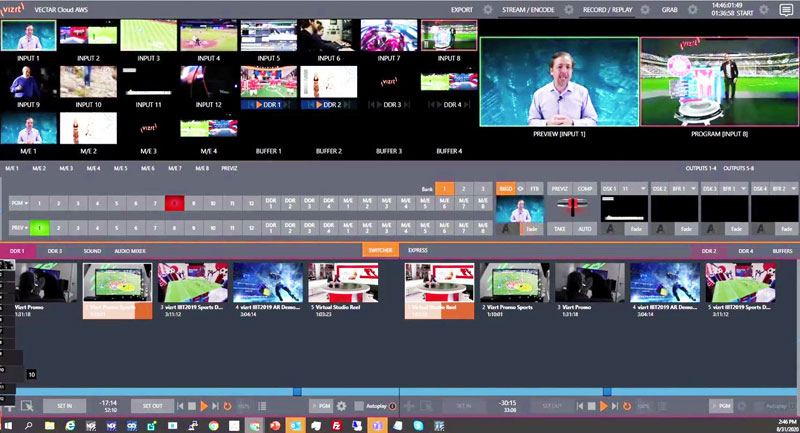Open the BKGD transition type A icon

point(506,229)
